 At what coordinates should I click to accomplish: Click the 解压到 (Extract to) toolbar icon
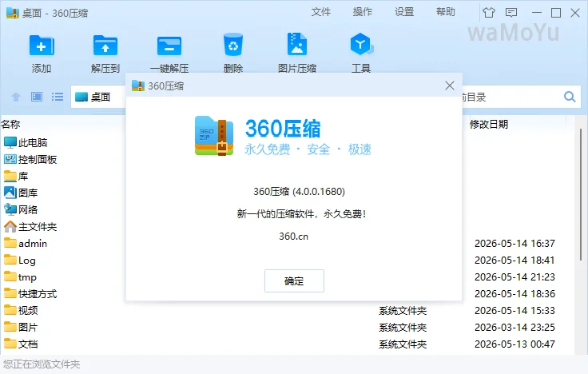pyautogui.click(x=105, y=46)
